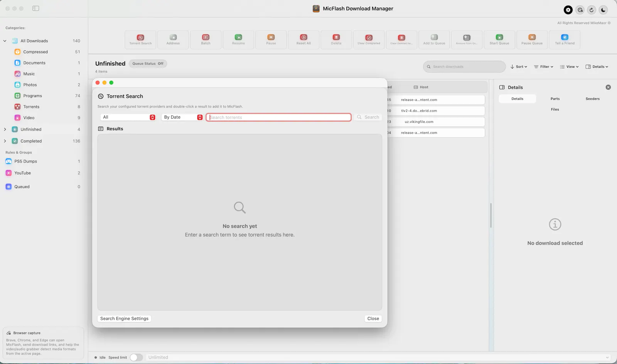617x364 pixels.
Task: Click Close button in Torrent Search dialog
Action: (373, 319)
